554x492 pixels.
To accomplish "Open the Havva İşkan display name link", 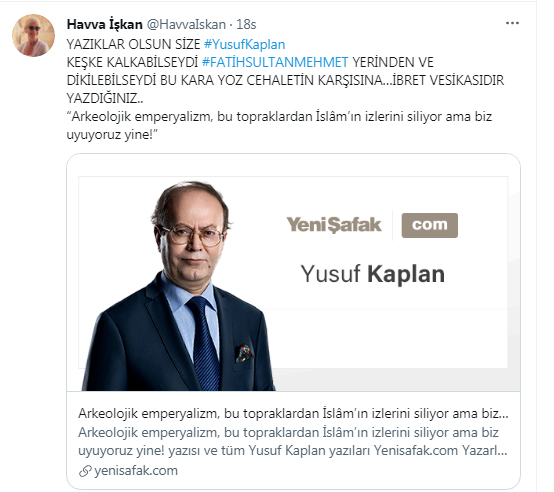I will (x=105, y=24).
